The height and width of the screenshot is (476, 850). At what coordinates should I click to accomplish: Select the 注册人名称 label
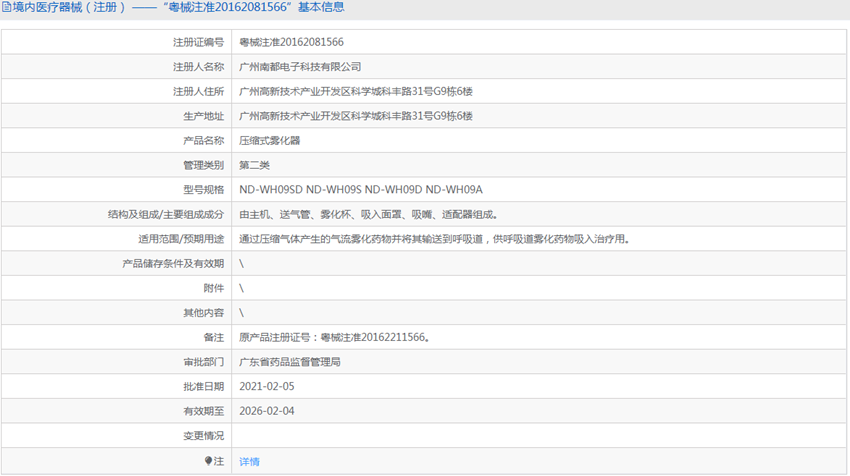click(198, 67)
